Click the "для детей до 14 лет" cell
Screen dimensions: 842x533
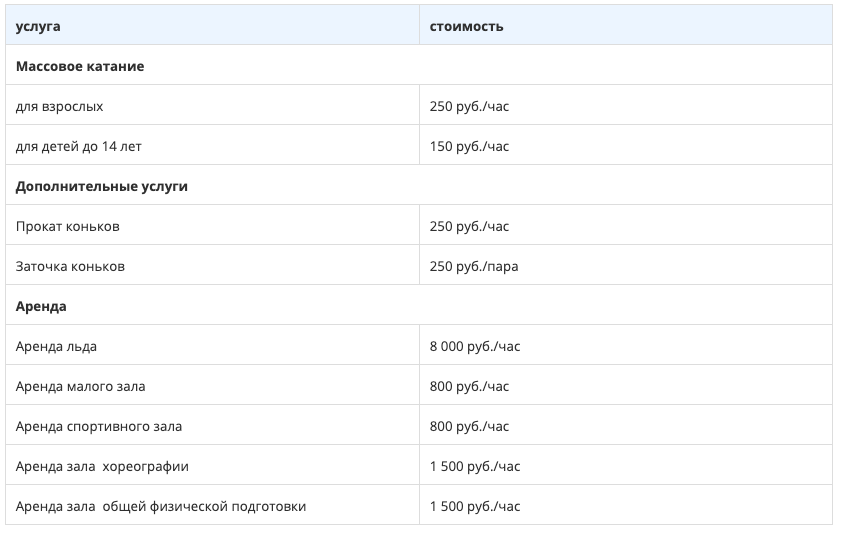click(x=79, y=146)
